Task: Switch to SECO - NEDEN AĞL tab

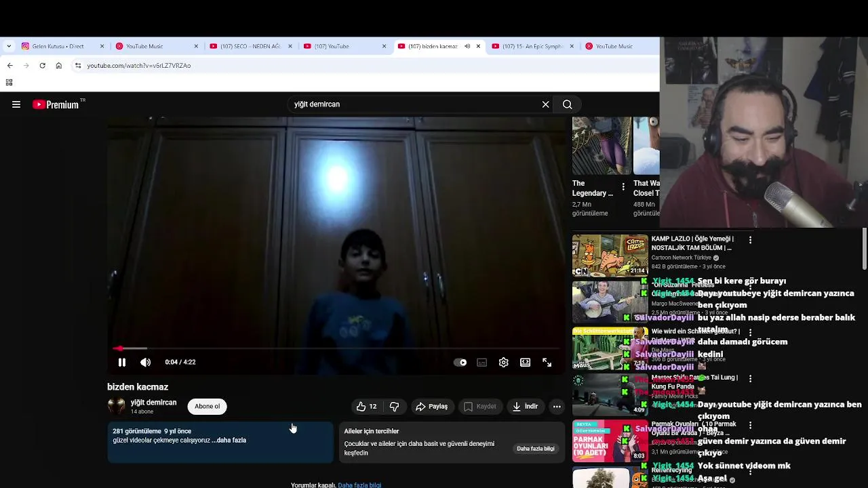Action: pyautogui.click(x=250, y=46)
